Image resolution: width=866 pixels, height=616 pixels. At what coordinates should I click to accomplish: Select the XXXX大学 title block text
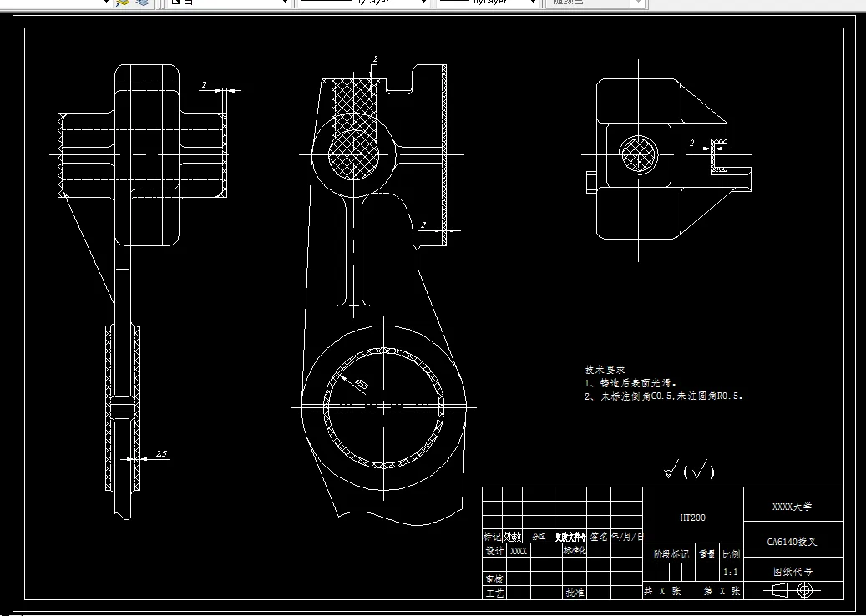coord(793,507)
